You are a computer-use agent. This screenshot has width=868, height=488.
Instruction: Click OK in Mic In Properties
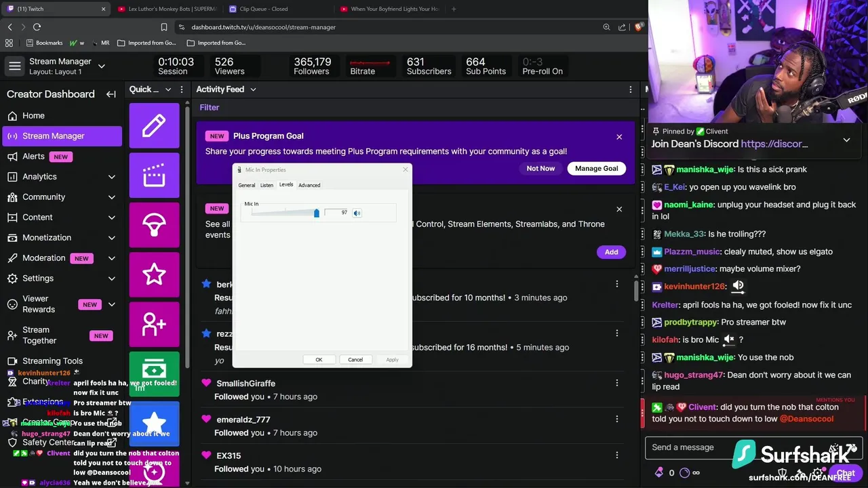click(319, 360)
